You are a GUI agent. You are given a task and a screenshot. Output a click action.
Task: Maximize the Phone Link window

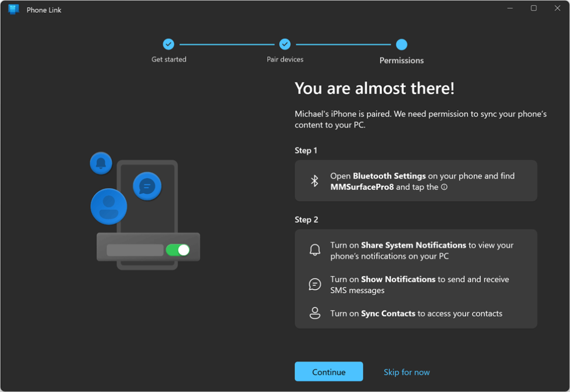click(533, 8)
